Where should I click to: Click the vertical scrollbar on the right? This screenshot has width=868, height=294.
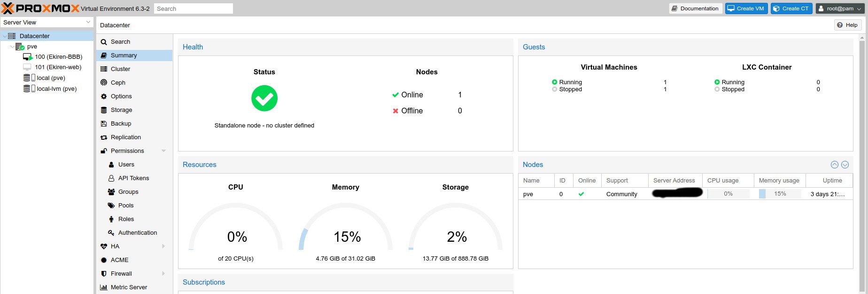point(862,165)
